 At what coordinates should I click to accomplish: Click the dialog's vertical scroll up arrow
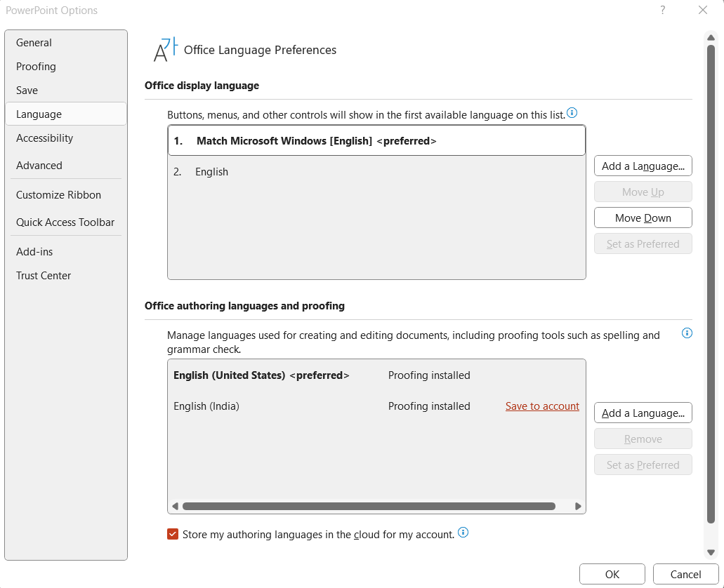[x=711, y=37]
